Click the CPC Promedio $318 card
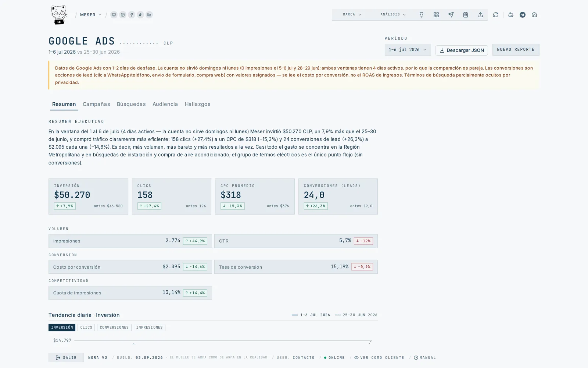 [x=255, y=197]
